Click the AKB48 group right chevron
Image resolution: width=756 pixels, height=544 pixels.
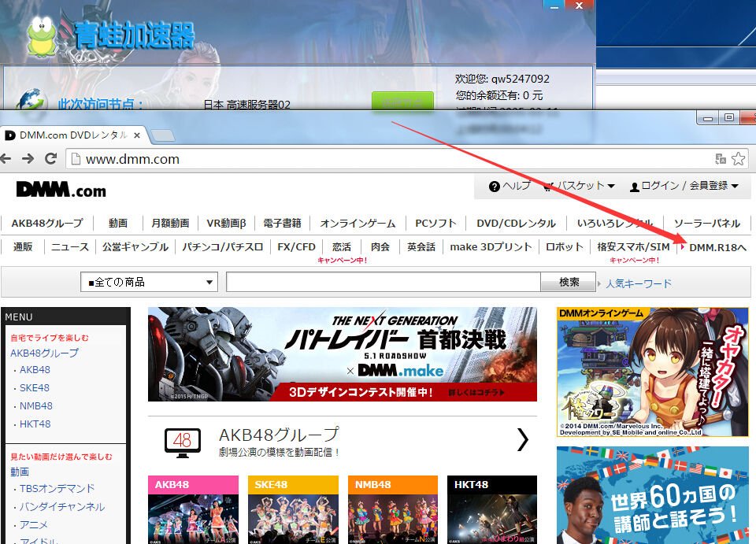522,439
